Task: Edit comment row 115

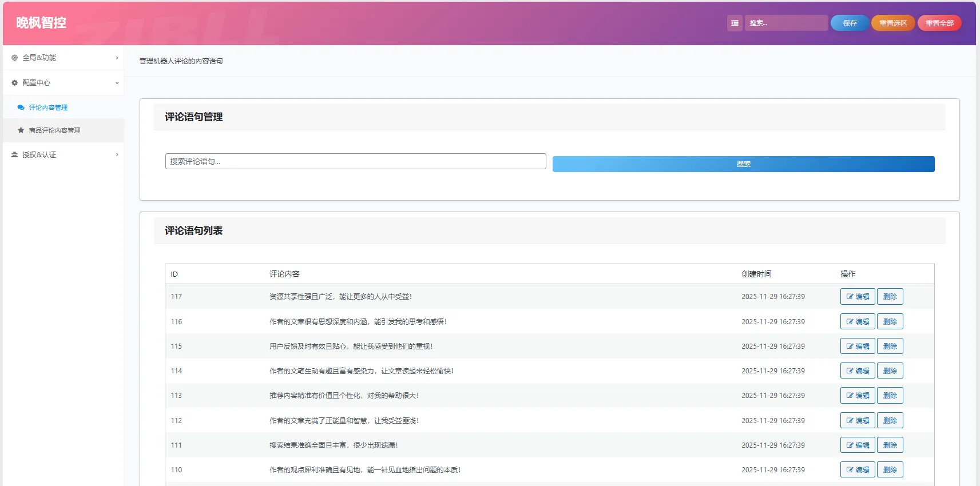Action: click(858, 346)
